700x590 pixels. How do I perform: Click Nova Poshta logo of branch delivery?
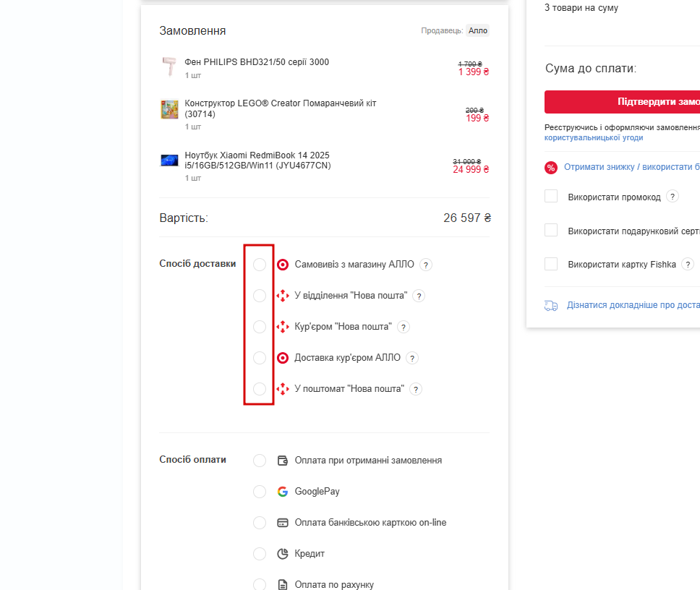(283, 296)
